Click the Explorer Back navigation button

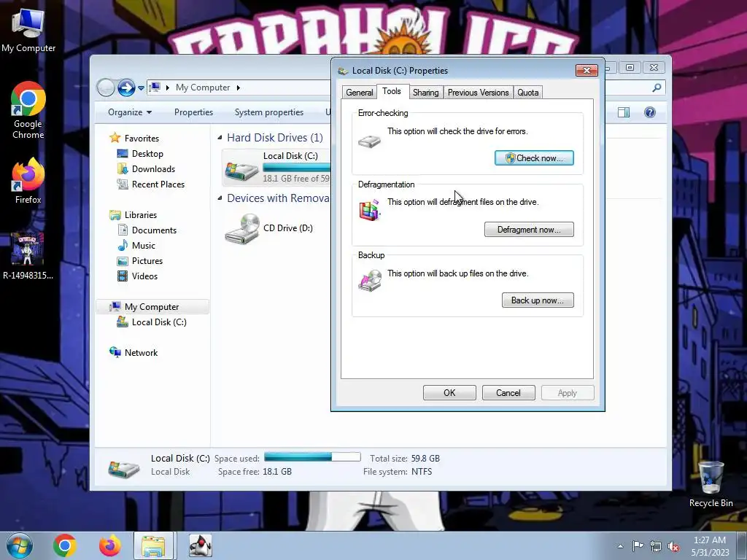tap(106, 87)
